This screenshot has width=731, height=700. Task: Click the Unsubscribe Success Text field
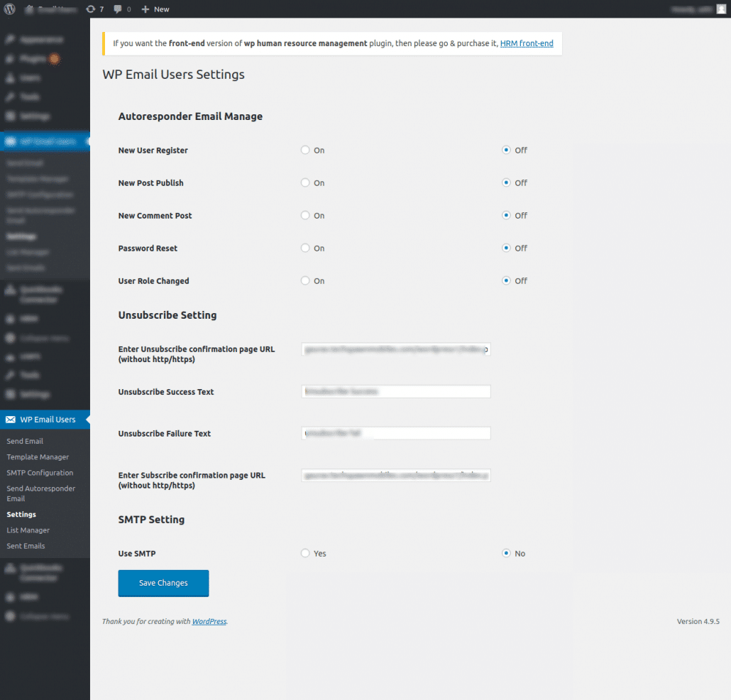pos(395,391)
